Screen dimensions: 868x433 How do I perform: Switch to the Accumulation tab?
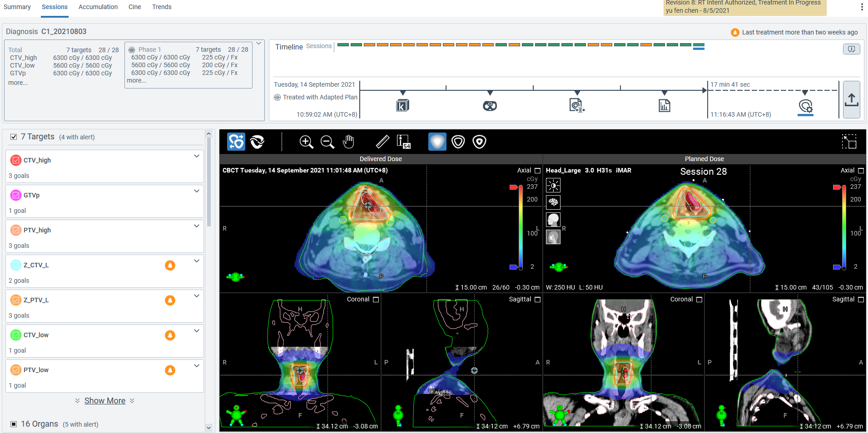pos(98,7)
